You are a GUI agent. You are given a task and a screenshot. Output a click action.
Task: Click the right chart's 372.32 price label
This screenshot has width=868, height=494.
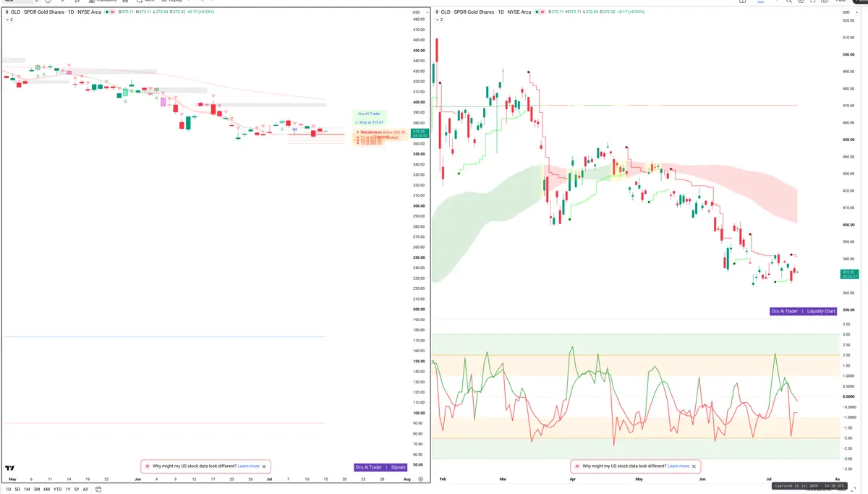click(849, 274)
